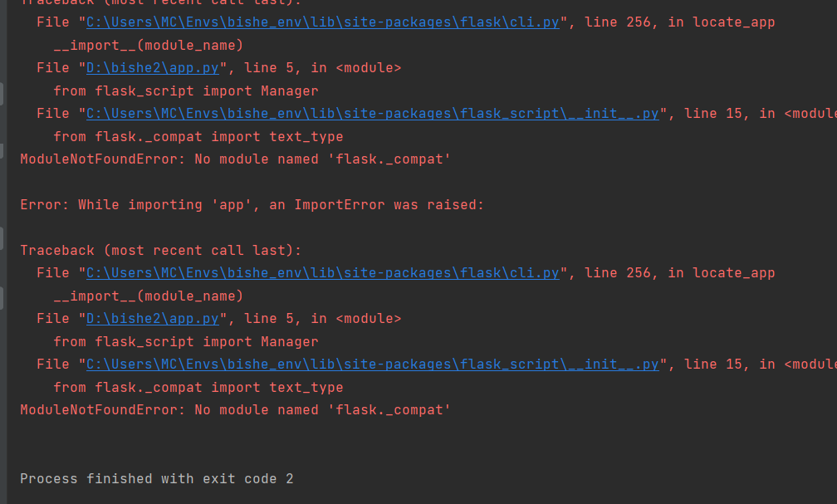The height and width of the screenshot is (504, 837).
Task: Open flask_script __init__.py link in first traceback
Action: (x=373, y=114)
